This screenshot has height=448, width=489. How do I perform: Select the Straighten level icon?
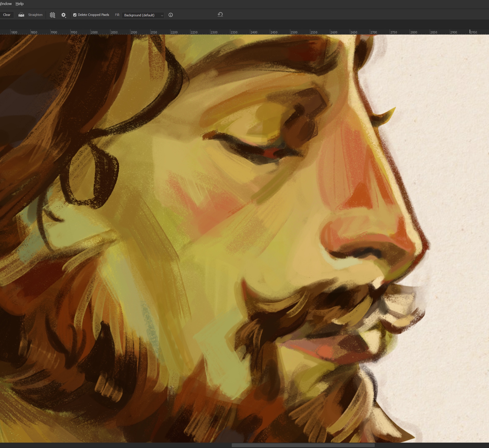[21, 15]
